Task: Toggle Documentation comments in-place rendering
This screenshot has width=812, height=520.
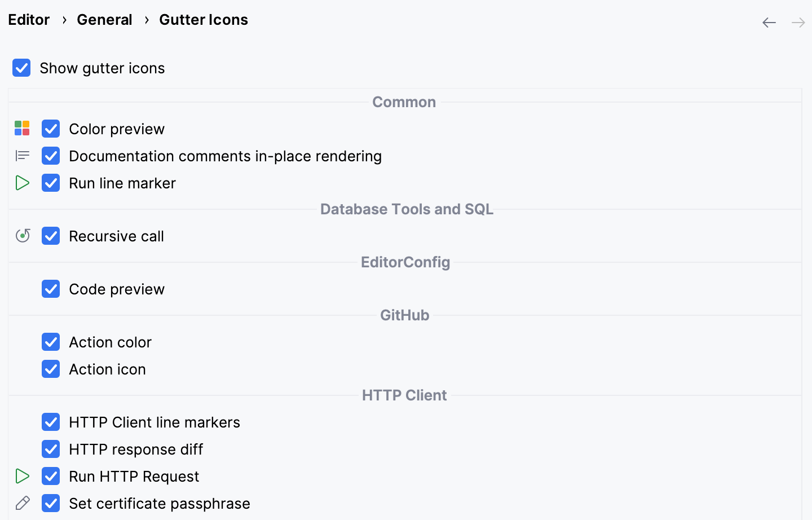Action: (51, 156)
